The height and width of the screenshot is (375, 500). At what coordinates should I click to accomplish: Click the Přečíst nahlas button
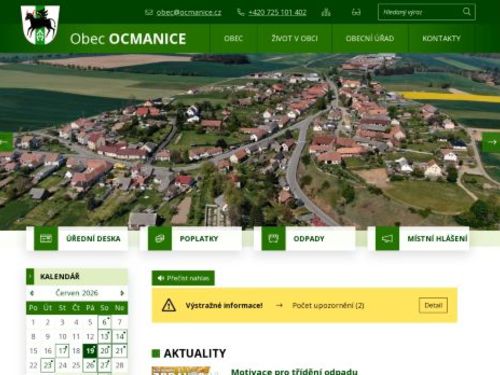(x=183, y=278)
